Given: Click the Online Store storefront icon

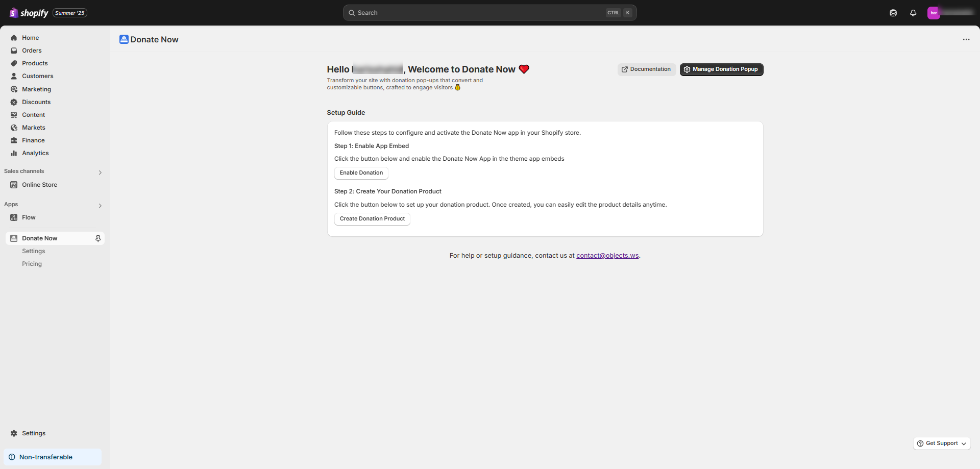Looking at the screenshot, I should 14,185.
